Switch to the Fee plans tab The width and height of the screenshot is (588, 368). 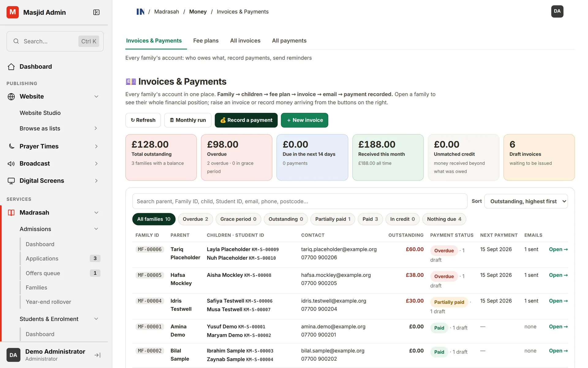pyautogui.click(x=206, y=40)
